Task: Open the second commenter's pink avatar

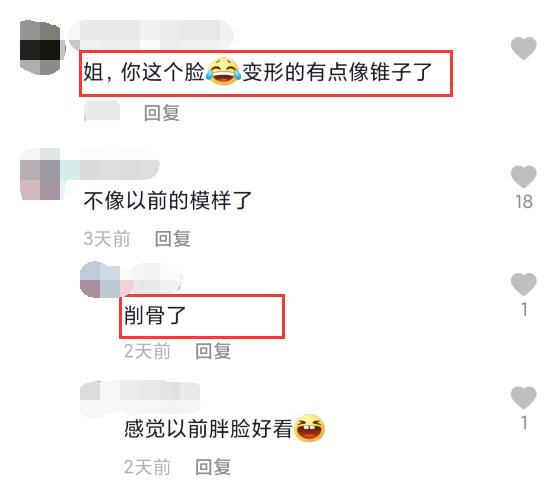Action: pos(41,174)
